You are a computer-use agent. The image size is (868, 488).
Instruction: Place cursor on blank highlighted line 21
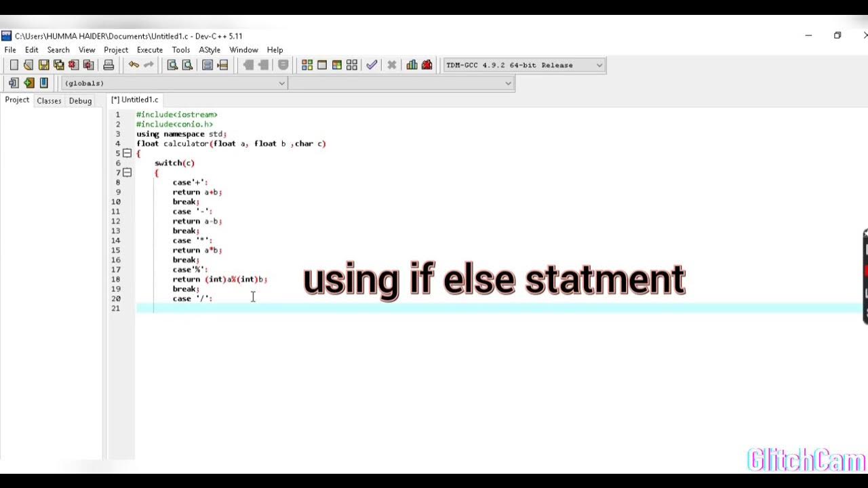pyautogui.click(x=498, y=308)
